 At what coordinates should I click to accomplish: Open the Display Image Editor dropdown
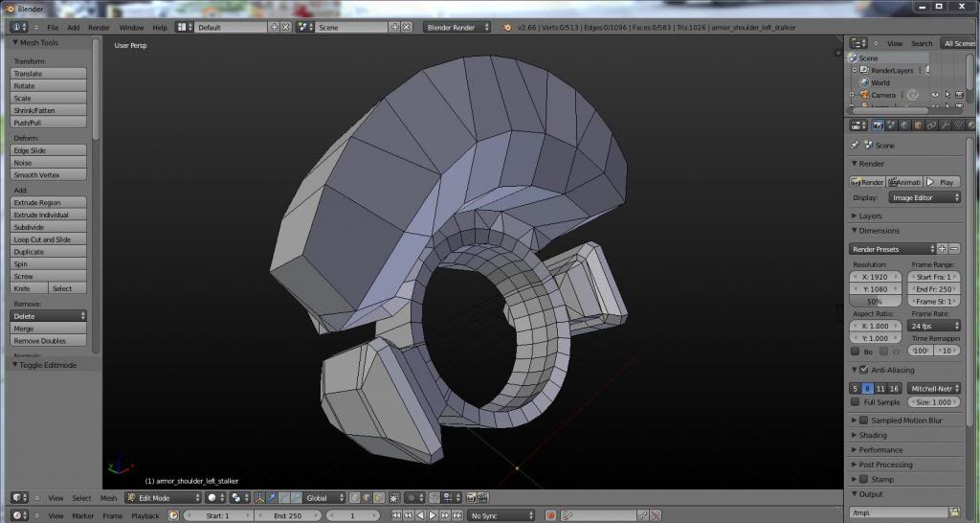[924, 197]
